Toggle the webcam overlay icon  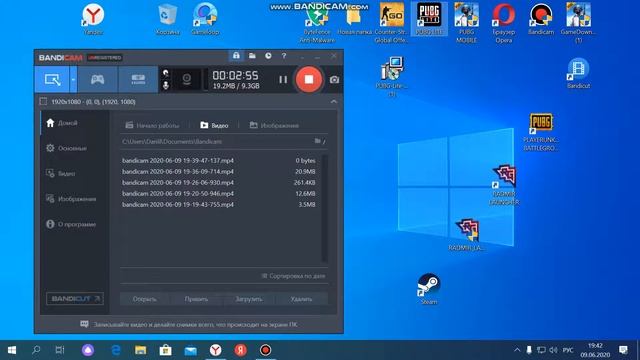(187, 79)
